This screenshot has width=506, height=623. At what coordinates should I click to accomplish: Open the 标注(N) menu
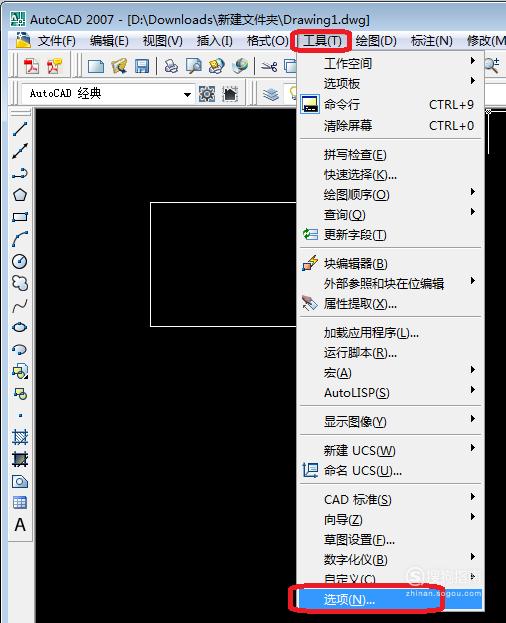click(432, 41)
